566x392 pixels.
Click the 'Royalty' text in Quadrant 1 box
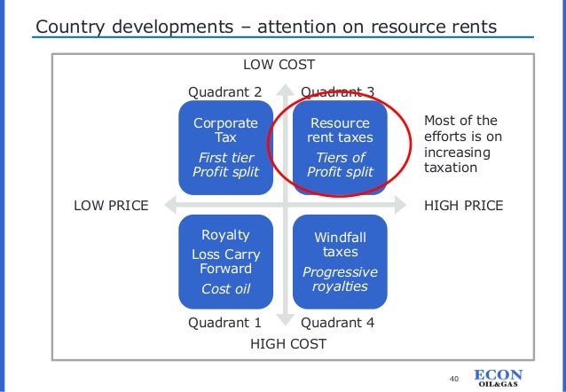coord(225,235)
